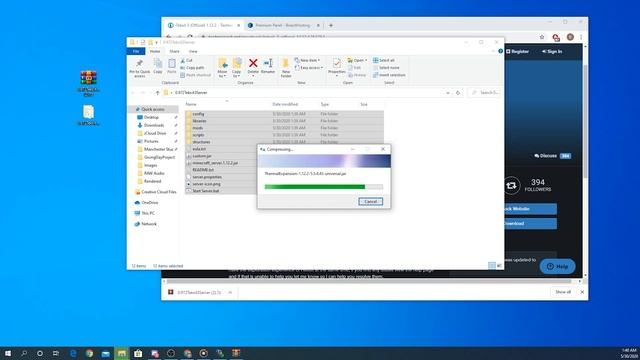Viewport: 640px width, 360px height.
Task: Select iCloud Drive in navigation pane
Action: 155,133
